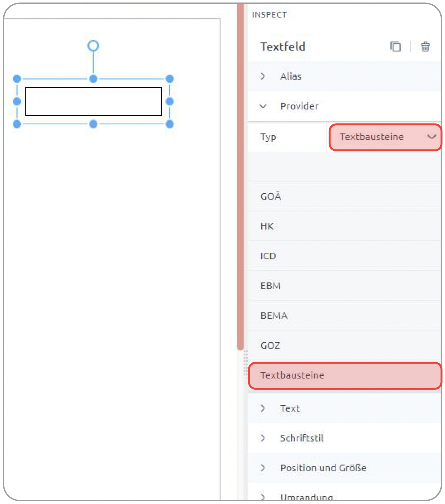Click the vertical panel divider scrollbar

240,176
